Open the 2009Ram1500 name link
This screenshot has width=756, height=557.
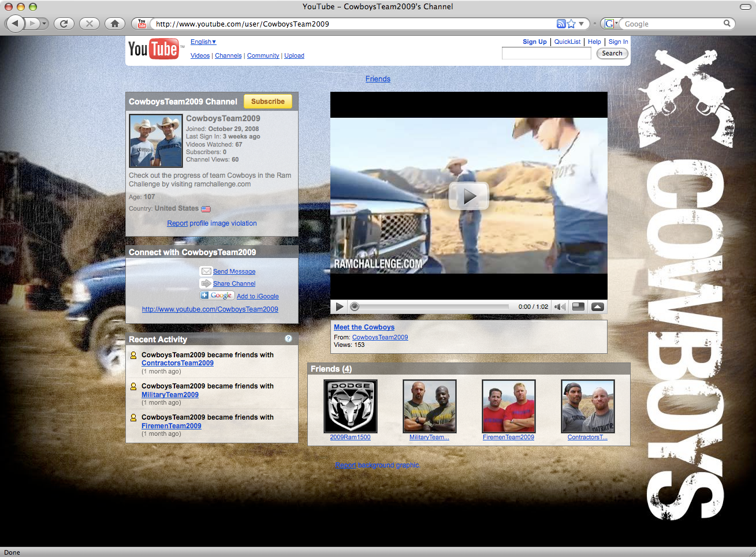pos(351,437)
